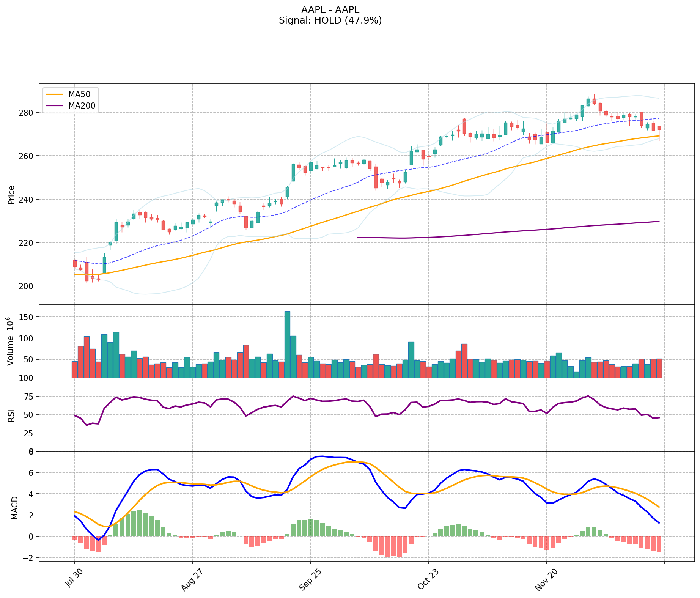
Task: Click the RSI axis label
Action: tap(11, 415)
